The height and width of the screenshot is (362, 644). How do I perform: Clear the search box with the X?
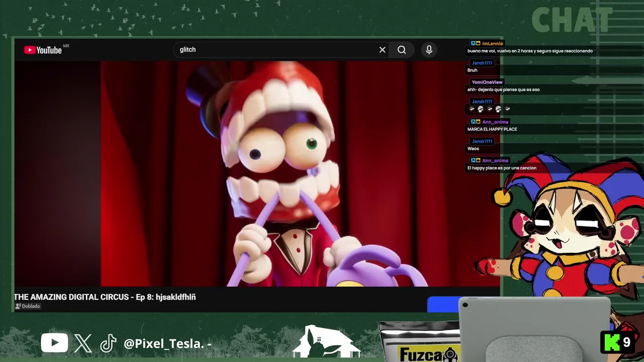pos(382,50)
